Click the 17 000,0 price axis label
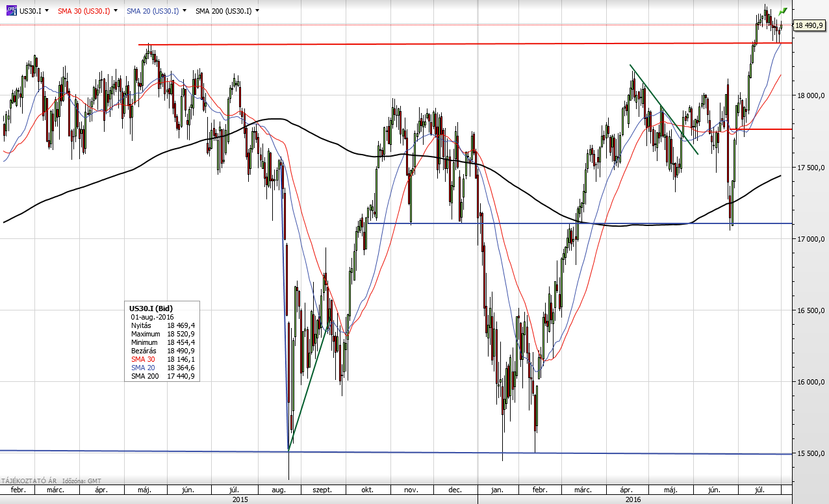The height and width of the screenshot is (504, 829). (x=811, y=239)
